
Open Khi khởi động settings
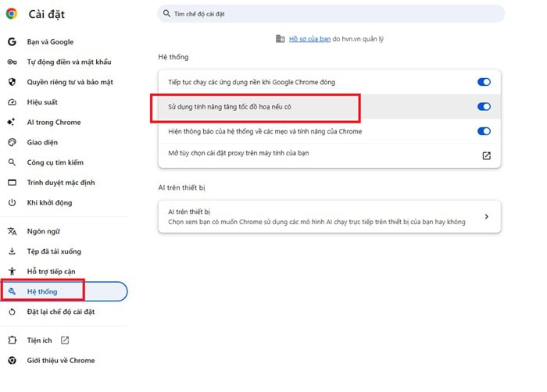(x=49, y=202)
